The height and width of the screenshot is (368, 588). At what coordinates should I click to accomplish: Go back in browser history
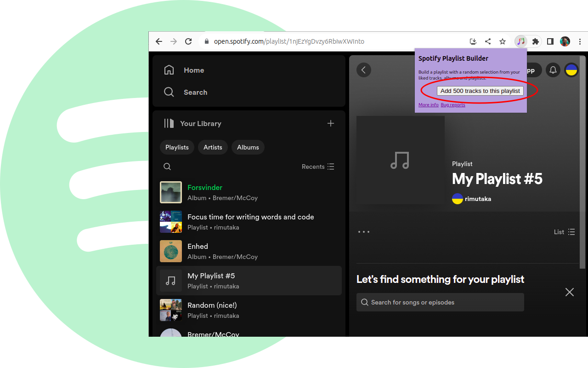coord(159,41)
